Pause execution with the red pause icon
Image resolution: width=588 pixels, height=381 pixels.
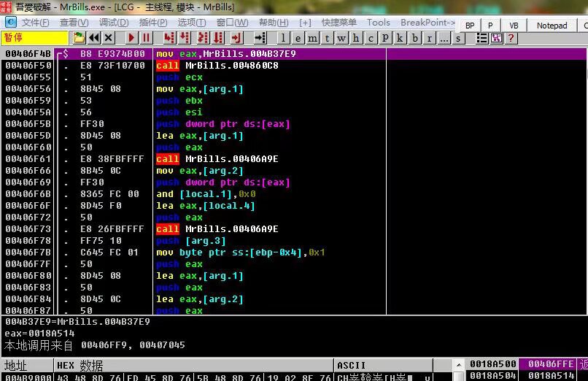click(x=146, y=38)
